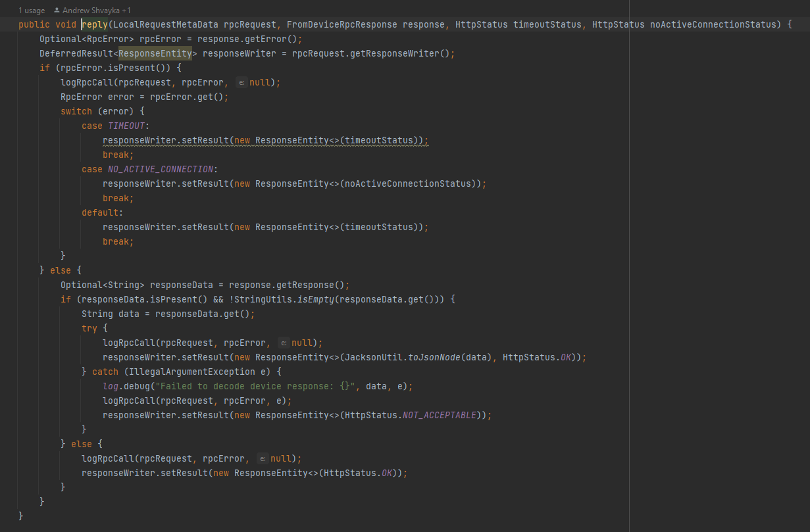Screen dimensions: 810x532
Task: Click the 'e:' inlay hint on the first logRpcCall
Action: pyautogui.click(x=241, y=82)
